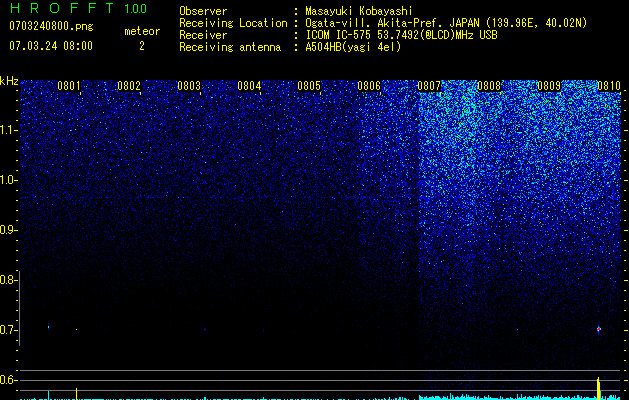Click the 0.8 kHz frequency axis label

[8, 280]
